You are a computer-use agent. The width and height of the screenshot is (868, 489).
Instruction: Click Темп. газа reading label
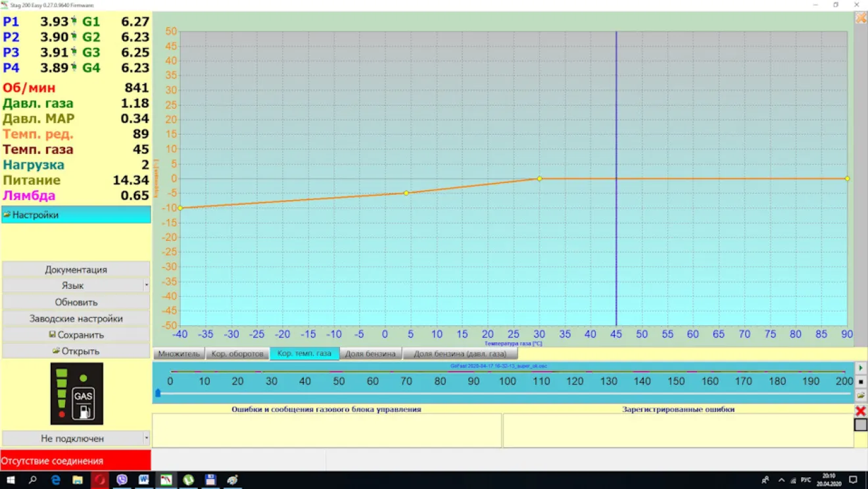38,149
